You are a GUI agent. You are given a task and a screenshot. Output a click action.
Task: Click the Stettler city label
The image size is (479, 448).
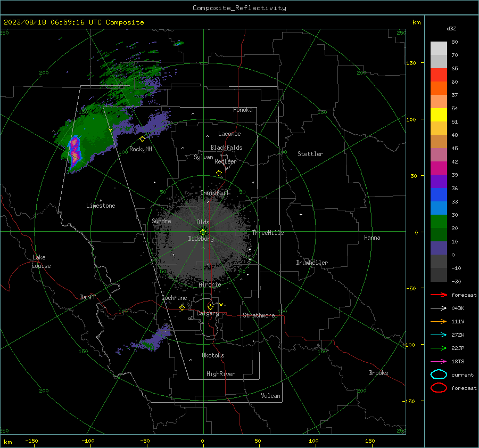310,154
